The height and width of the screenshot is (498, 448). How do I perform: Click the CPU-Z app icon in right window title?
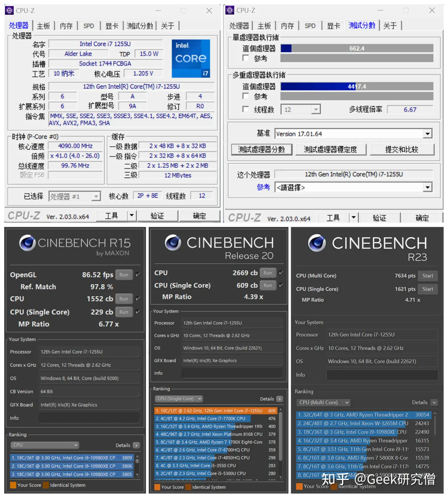pyautogui.click(x=230, y=10)
